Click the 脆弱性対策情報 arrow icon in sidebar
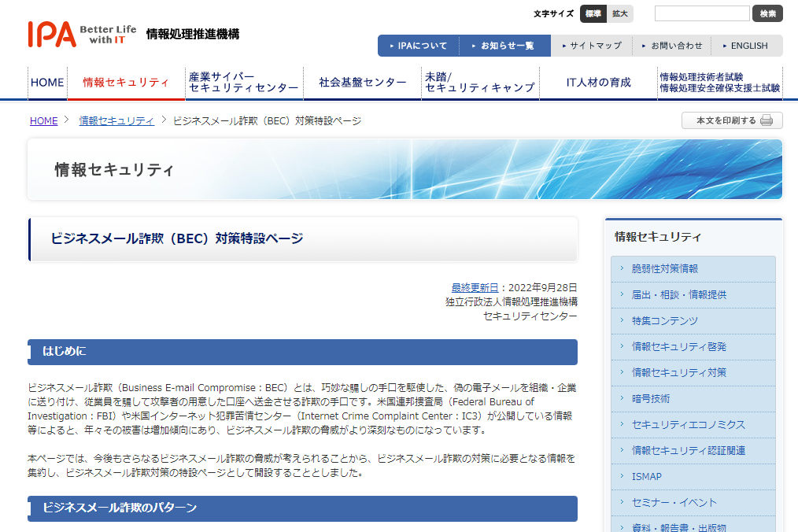The image size is (798, 532). (x=623, y=268)
